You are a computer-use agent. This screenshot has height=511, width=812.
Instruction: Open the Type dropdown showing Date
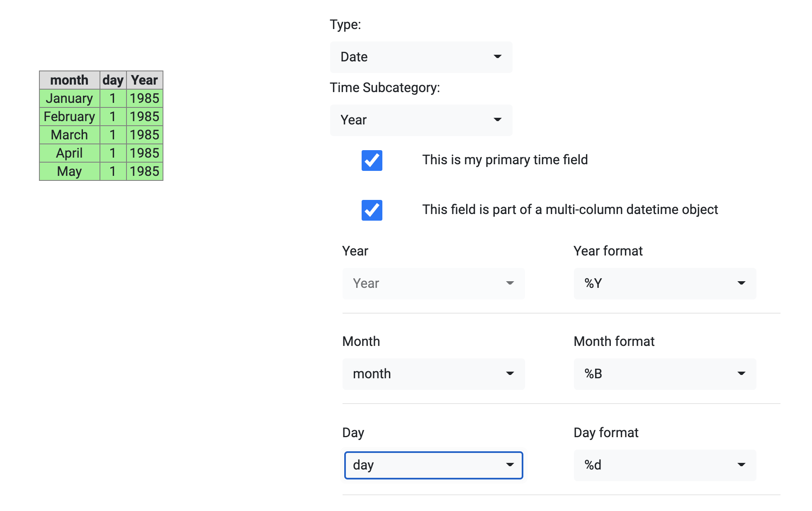coord(421,57)
